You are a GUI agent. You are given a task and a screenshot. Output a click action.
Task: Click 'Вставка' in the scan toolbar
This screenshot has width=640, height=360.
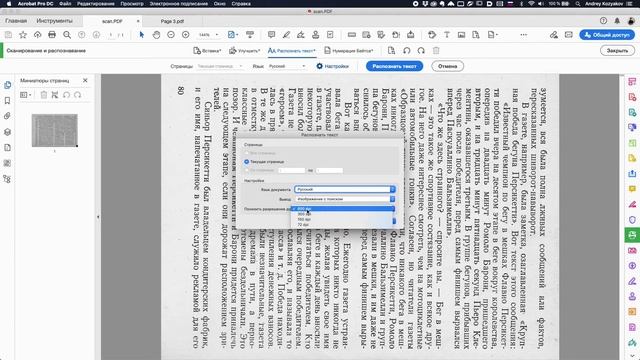coord(207,51)
